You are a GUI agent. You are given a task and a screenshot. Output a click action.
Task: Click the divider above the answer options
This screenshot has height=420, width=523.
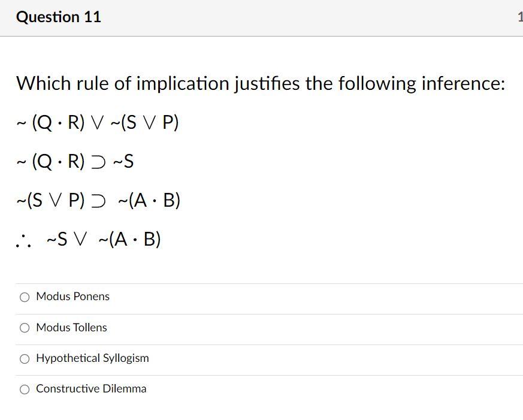[261, 282]
